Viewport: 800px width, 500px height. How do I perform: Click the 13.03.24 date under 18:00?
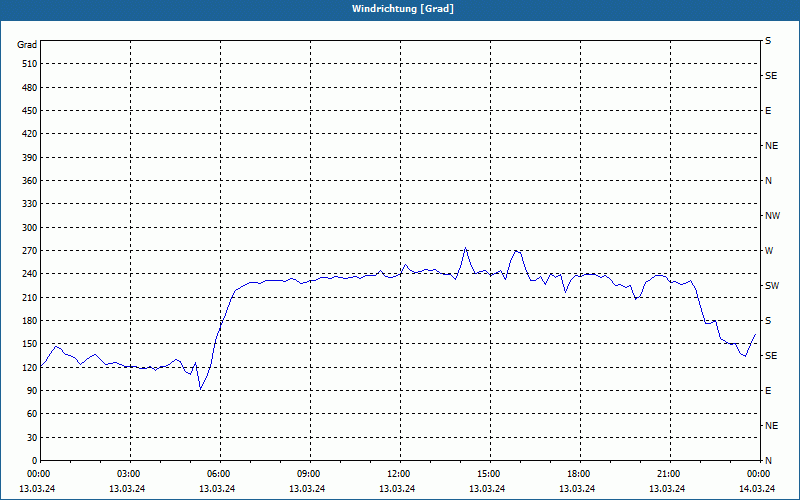coord(577,489)
